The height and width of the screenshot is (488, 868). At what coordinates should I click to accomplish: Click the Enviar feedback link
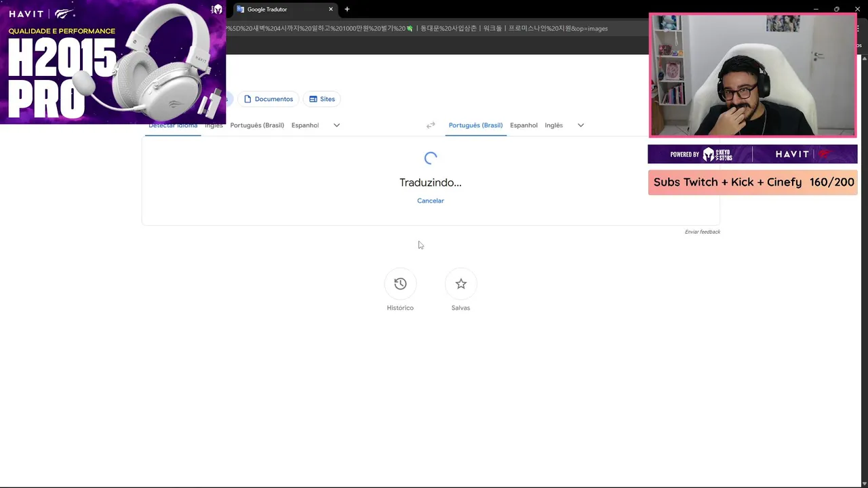pyautogui.click(x=703, y=232)
